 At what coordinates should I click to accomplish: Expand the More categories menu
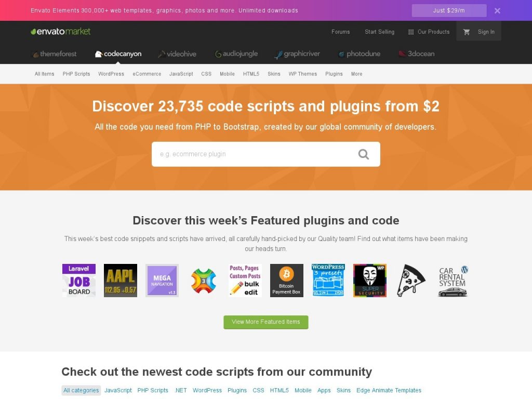[356, 74]
